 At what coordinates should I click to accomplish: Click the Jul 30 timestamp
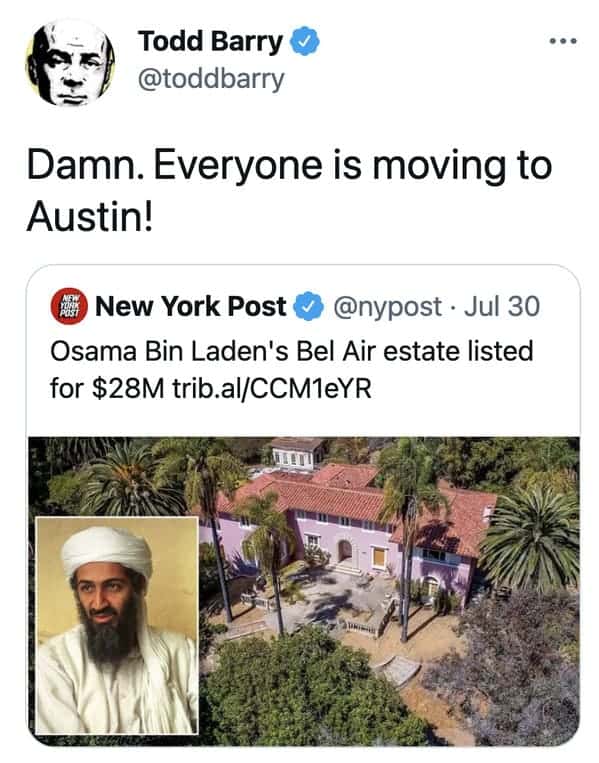click(x=502, y=307)
